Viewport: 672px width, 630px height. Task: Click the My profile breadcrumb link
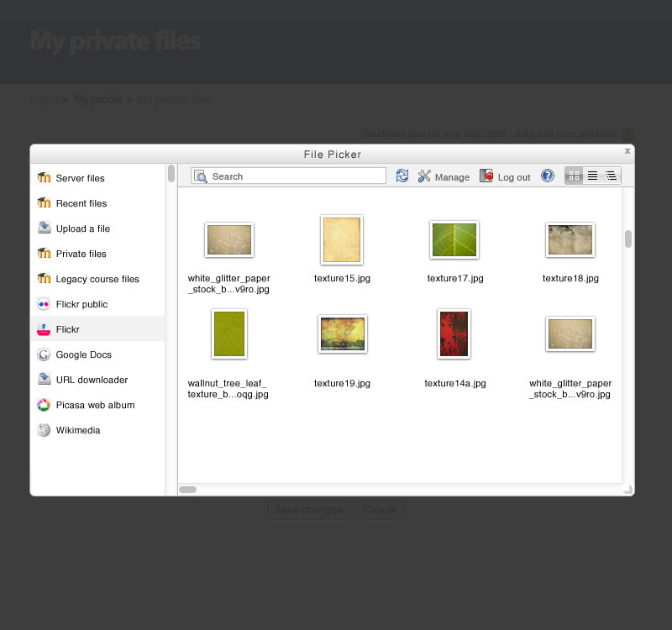click(98, 99)
